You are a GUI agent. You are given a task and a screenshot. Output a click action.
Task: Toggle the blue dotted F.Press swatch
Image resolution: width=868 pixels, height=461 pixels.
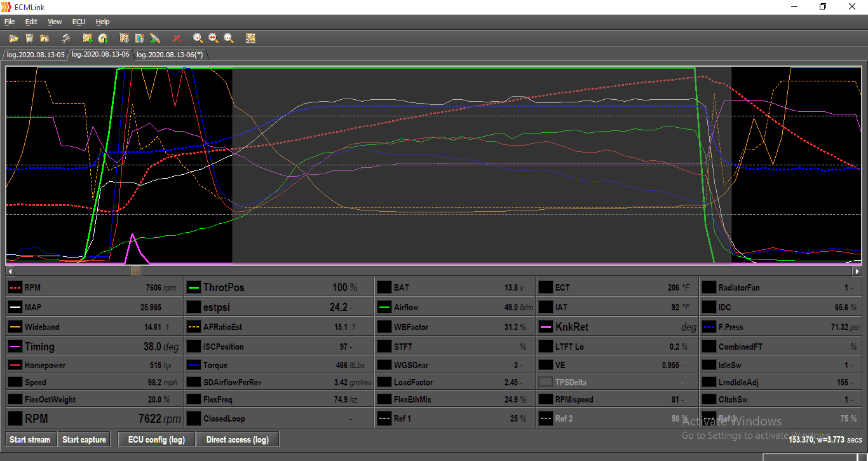point(709,327)
